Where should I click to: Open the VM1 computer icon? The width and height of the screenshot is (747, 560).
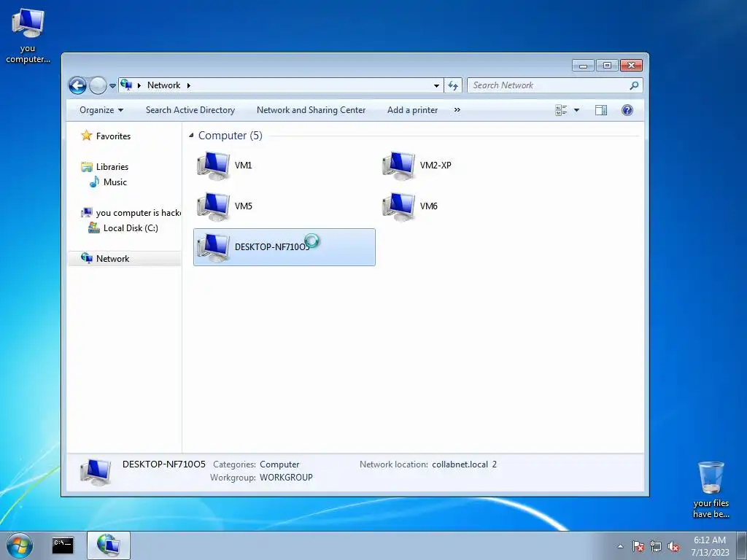(213, 166)
